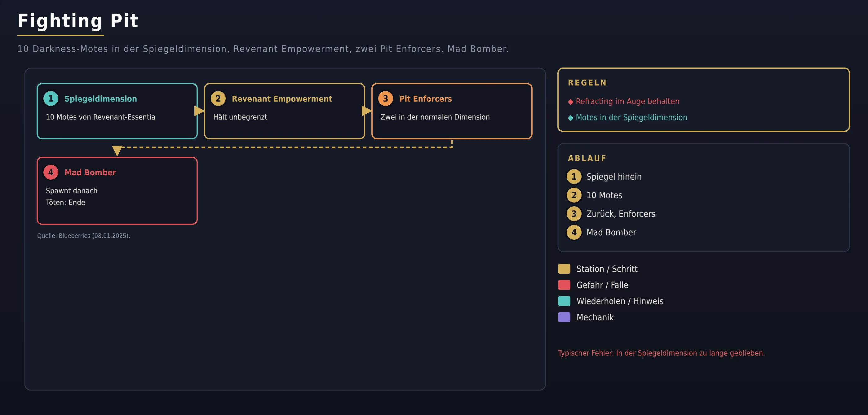Click the red diamond before Refracting im Auge behalten

tap(570, 102)
